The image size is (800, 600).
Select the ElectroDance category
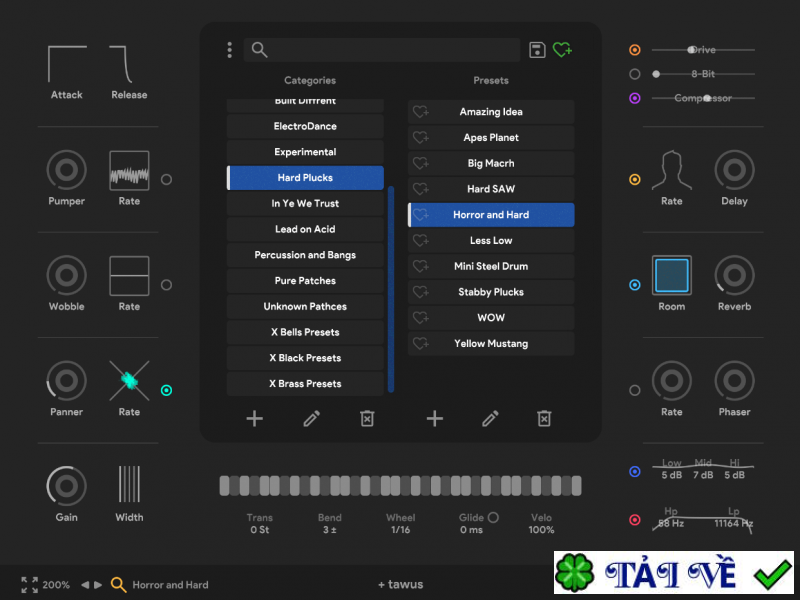305,126
